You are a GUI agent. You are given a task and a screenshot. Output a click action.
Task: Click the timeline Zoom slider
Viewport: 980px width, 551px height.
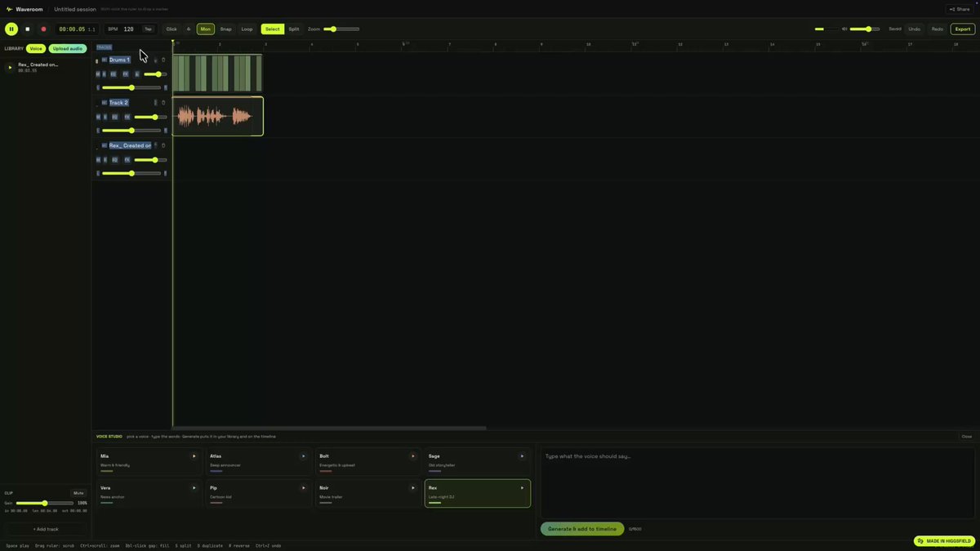click(x=341, y=29)
